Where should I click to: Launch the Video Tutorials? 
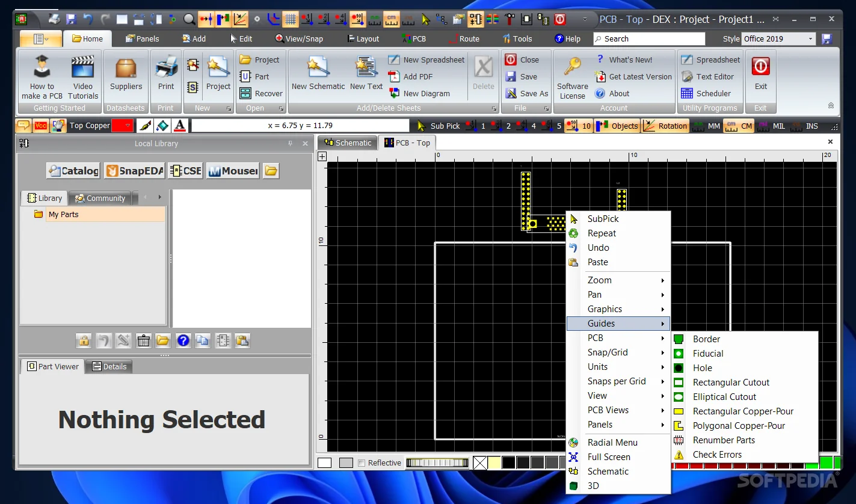(x=82, y=75)
